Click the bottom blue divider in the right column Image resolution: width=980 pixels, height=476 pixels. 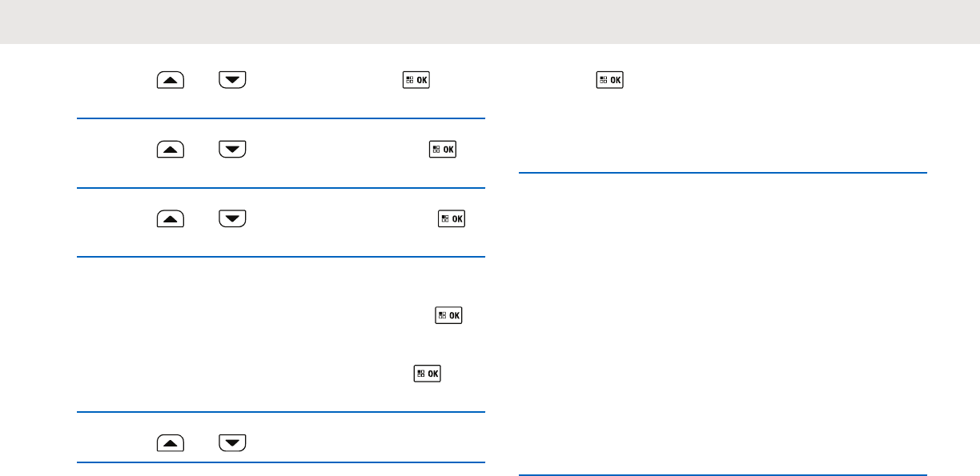[723, 474]
